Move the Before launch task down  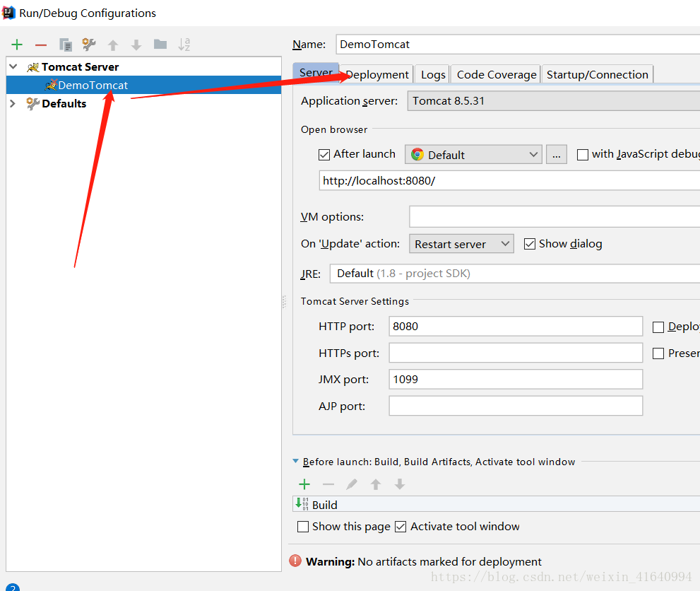[400, 484]
